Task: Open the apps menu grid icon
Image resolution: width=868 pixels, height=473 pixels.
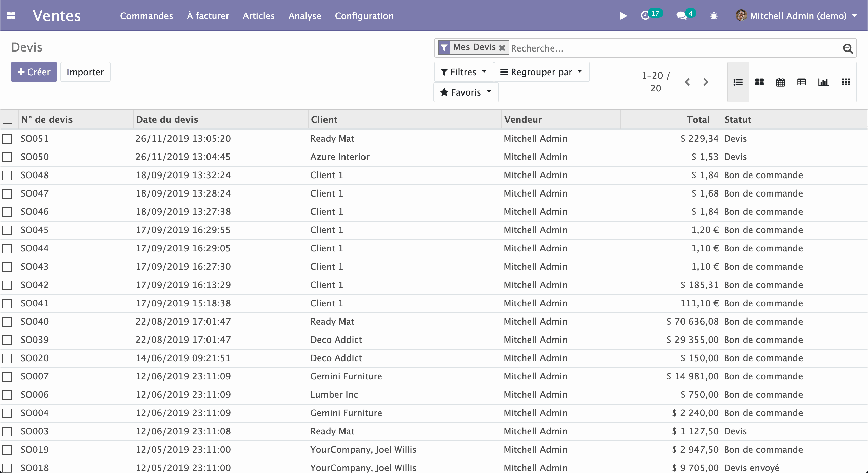Action: click(11, 16)
